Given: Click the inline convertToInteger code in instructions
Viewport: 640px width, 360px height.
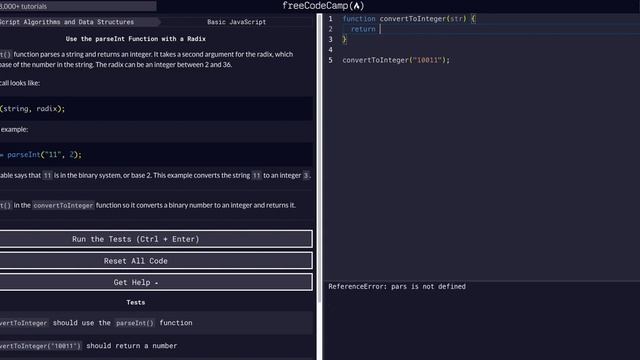Looking at the screenshot, I should point(63,205).
